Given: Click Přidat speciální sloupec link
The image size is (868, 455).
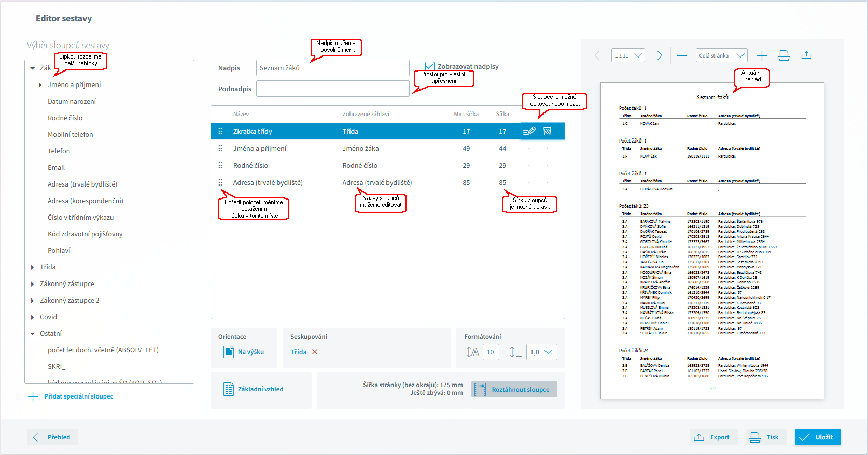Looking at the screenshot, I should [x=78, y=396].
